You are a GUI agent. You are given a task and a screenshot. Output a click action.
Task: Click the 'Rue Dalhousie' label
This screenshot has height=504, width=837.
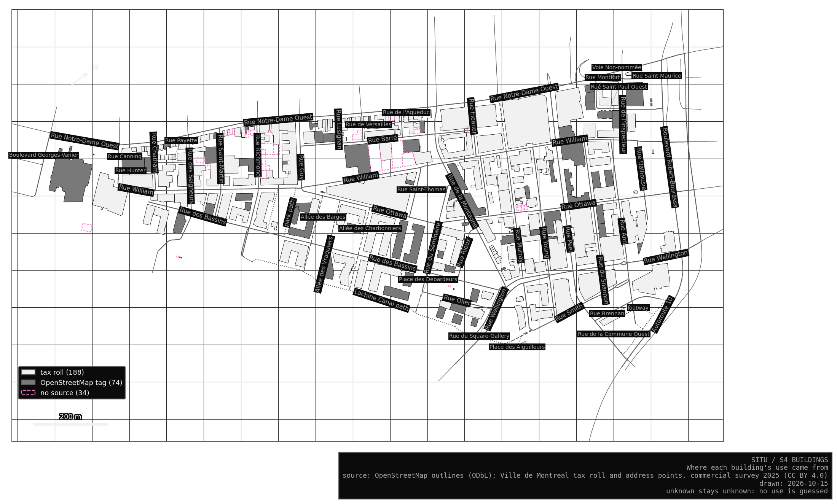pos(641,169)
